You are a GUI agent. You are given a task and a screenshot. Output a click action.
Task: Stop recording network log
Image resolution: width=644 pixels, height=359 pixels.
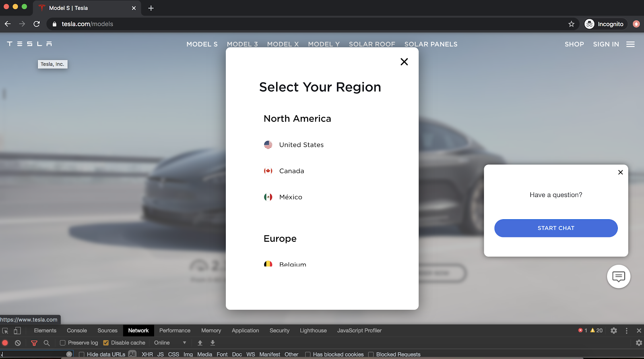(5, 343)
